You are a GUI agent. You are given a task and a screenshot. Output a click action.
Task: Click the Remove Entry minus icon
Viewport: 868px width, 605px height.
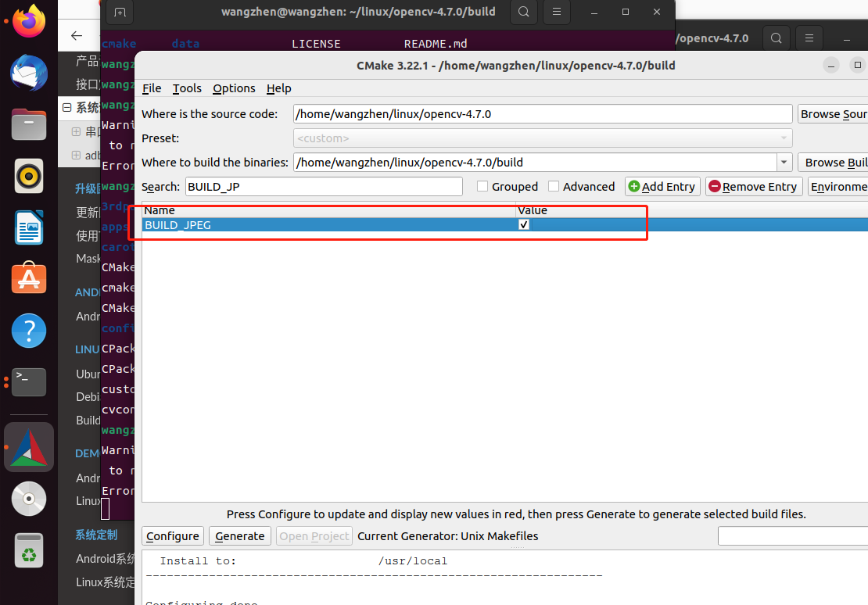(x=717, y=186)
